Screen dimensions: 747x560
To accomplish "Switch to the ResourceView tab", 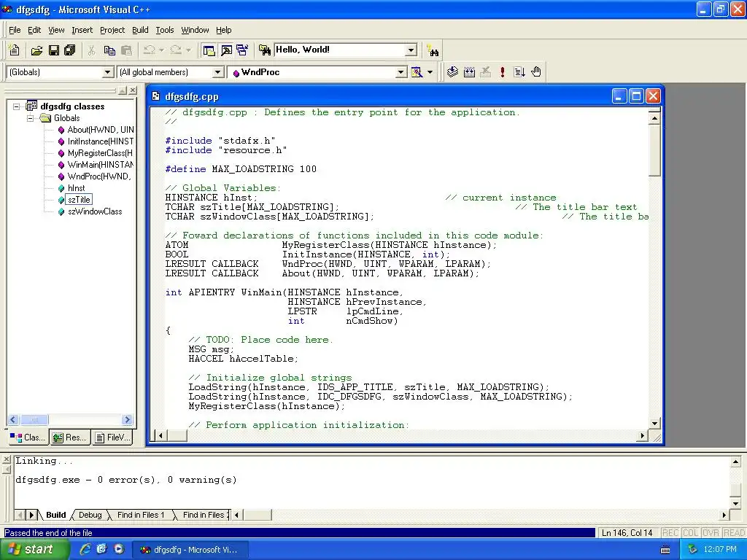I will click(69, 437).
